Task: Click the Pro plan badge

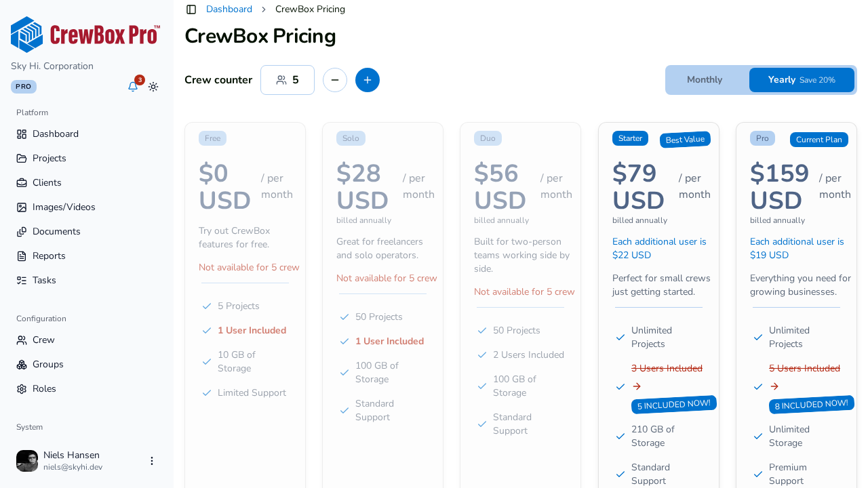Action: point(762,138)
